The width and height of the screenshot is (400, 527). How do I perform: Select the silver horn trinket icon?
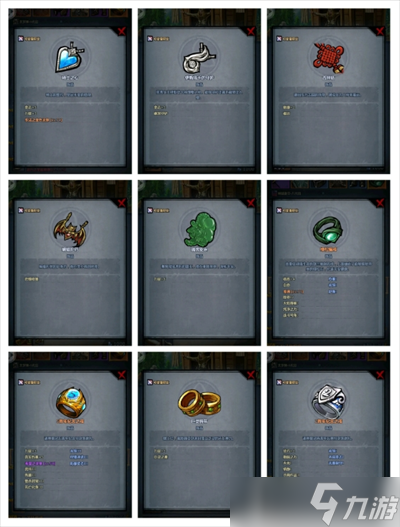199,58
